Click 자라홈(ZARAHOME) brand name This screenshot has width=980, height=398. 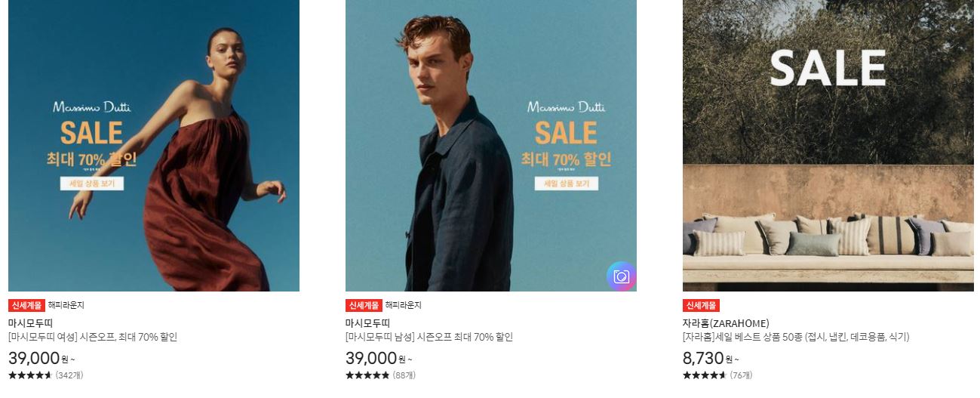pyautogui.click(x=726, y=323)
